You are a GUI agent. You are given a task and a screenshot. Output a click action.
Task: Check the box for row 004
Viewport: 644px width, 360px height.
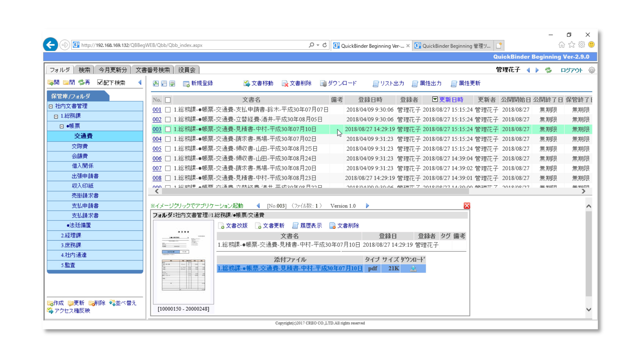coord(168,139)
